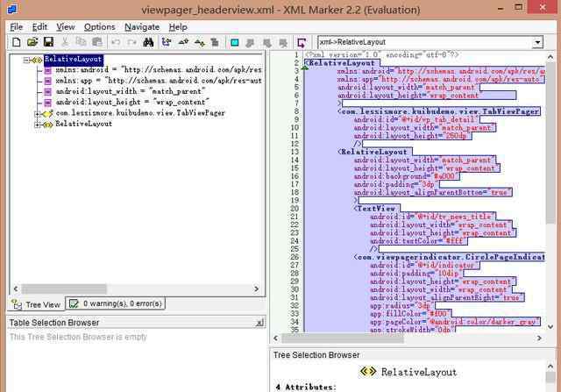Expand the nested RelativeLayout tree node
Screen dimensions: 561x392
coord(37,125)
